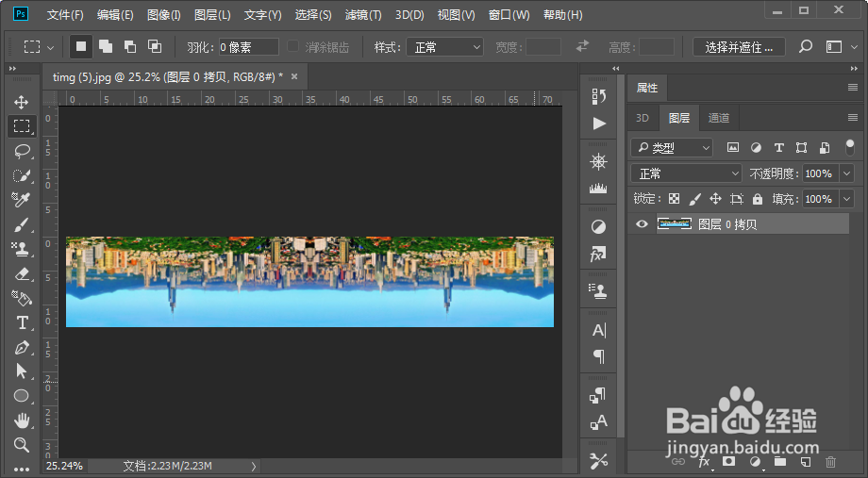Image resolution: width=868 pixels, height=478 pixels.
Task: Select the Path Selection tool
Action: [x=21, y=371]
